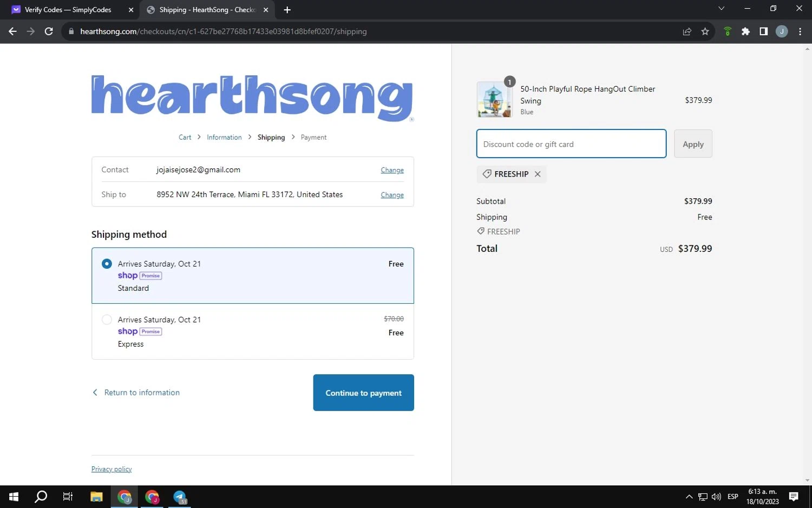The width and height of the screenshot is (812, 508).
Task: Go to the Cart breadcrumb
Action: [x=185, y=138]
